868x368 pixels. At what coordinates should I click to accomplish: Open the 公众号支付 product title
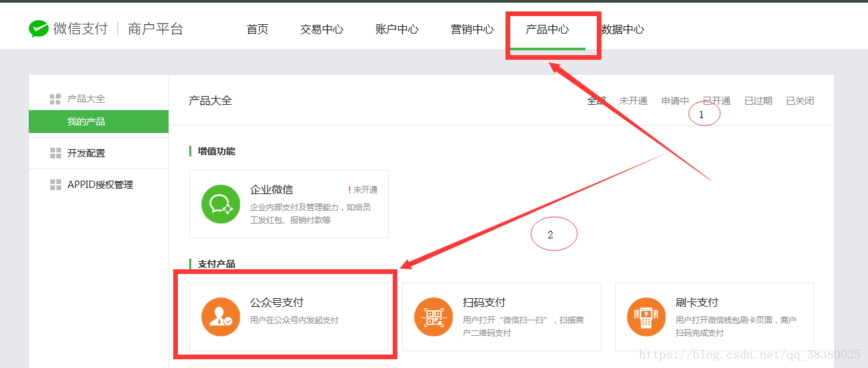(277, 302)
